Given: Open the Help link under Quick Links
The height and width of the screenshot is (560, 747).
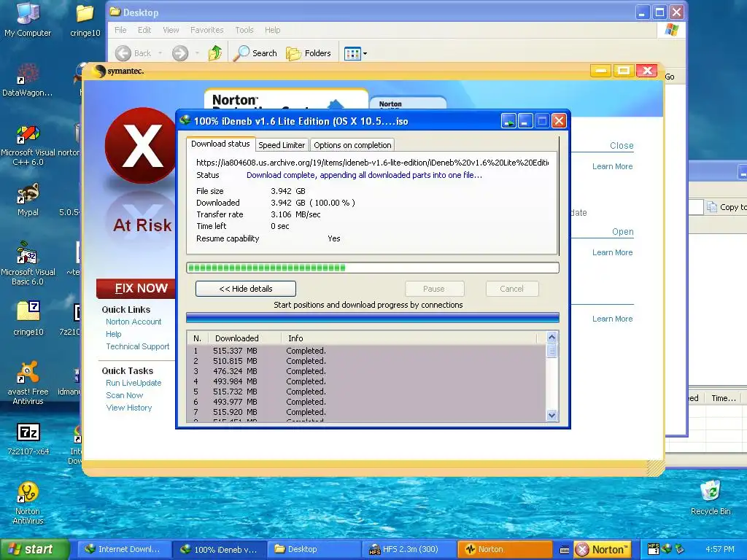Looking at the screenshot, I should (113, 334).
